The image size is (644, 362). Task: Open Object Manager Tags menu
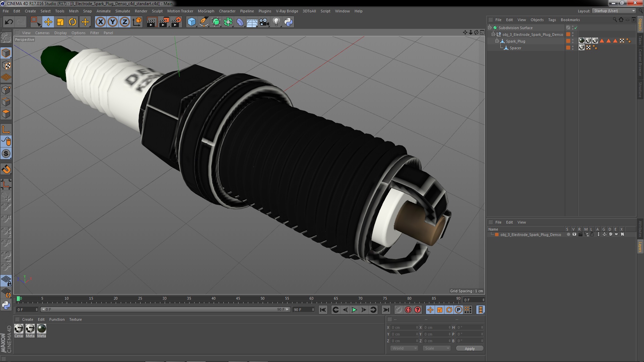552,20
